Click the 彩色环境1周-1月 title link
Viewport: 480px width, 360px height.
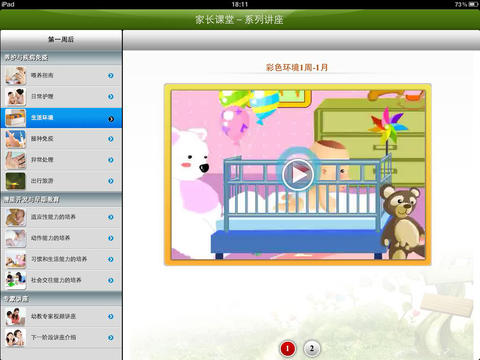pyautogui.click(x=297, y=68)
